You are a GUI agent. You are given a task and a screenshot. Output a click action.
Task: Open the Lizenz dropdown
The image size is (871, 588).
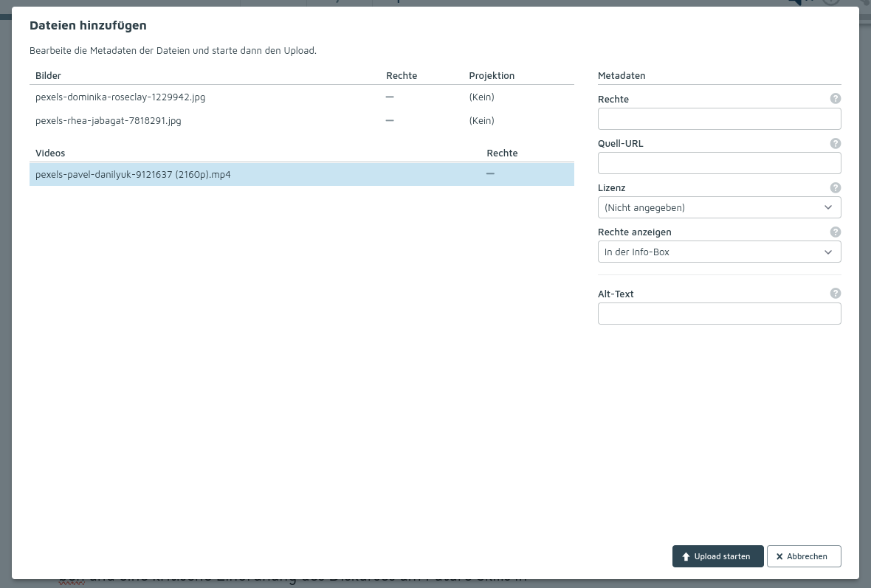(720, 207)
